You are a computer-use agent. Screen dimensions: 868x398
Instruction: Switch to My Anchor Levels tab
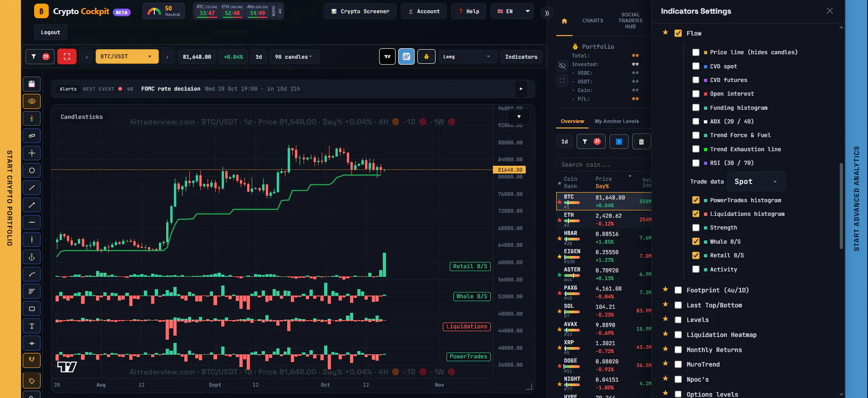[x=617, y=121]
